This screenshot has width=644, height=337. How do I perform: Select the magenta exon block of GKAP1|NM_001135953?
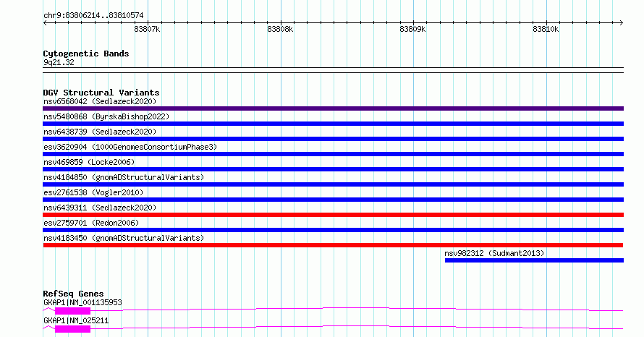[x=72, y=311]
